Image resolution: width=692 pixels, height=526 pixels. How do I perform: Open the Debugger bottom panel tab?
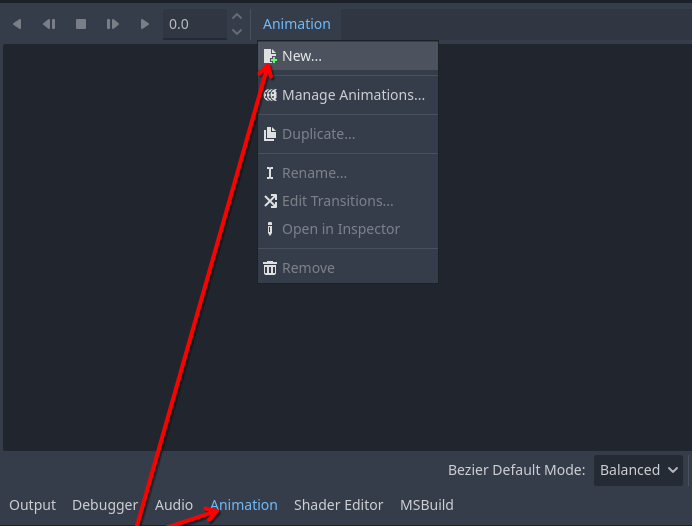[105, 505]
